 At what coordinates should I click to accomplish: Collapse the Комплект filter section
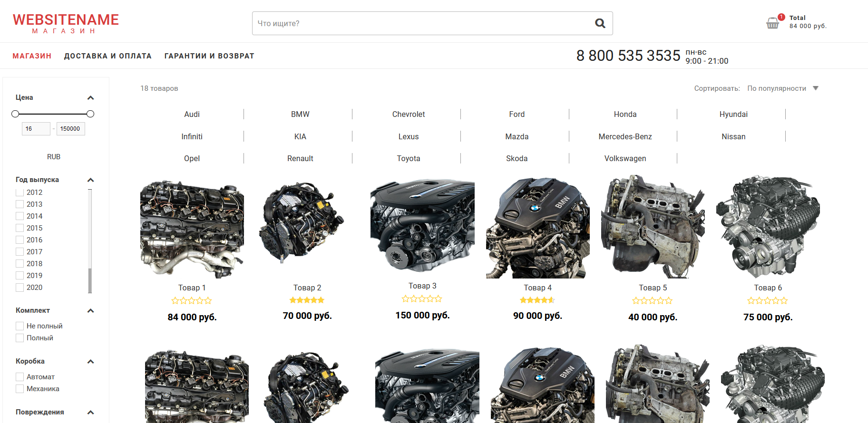point(91,311)
